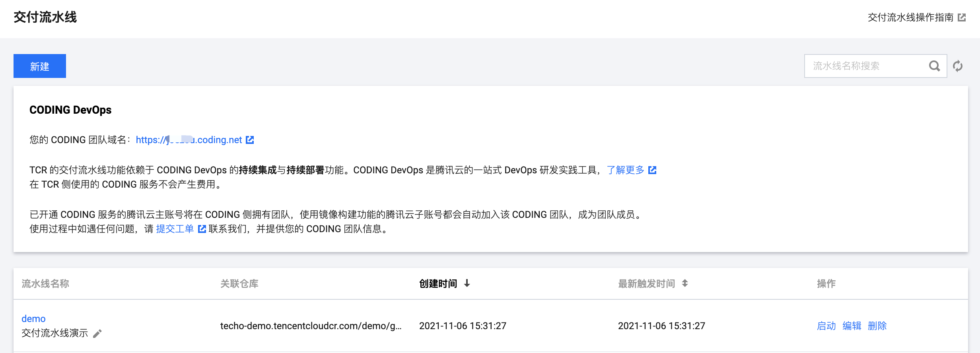The width and height of the screenshot is (980, 353).
Task: Click the 操作 column header
Action: tap(826, 283)
